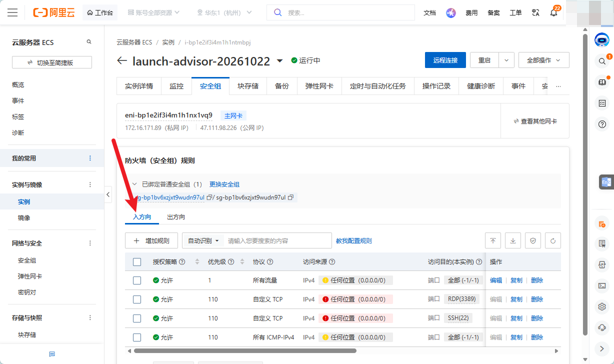Select 安全组 in the left sidebar

[27, 260]
